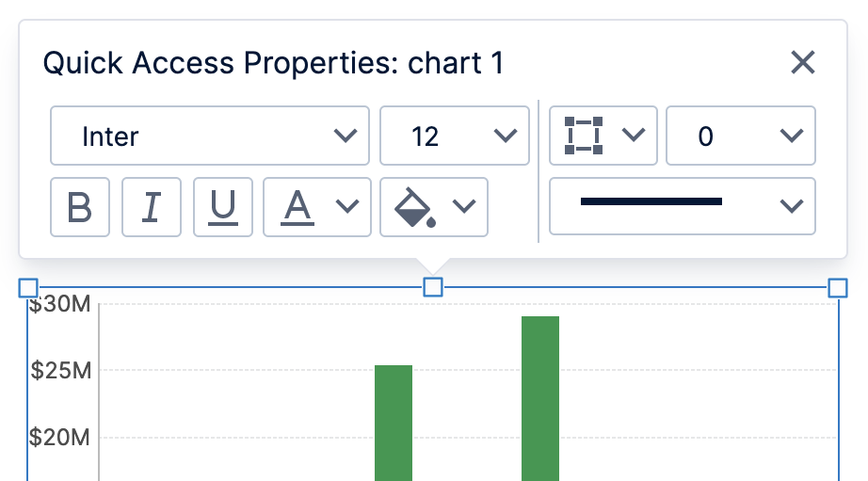
Task: Select the shorter green chart bar
Action: [394, 423]
